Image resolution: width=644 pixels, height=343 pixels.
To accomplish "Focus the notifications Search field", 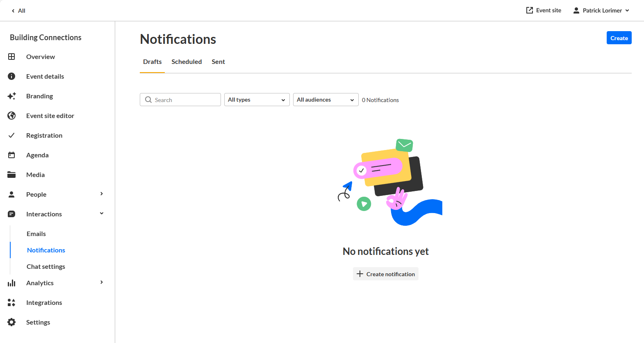I will (180, 100).
